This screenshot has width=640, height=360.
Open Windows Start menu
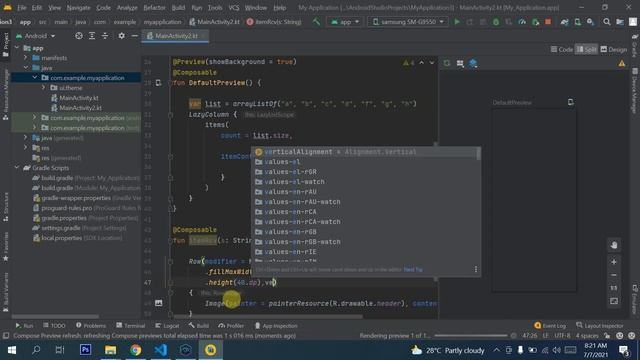point(12,350)
